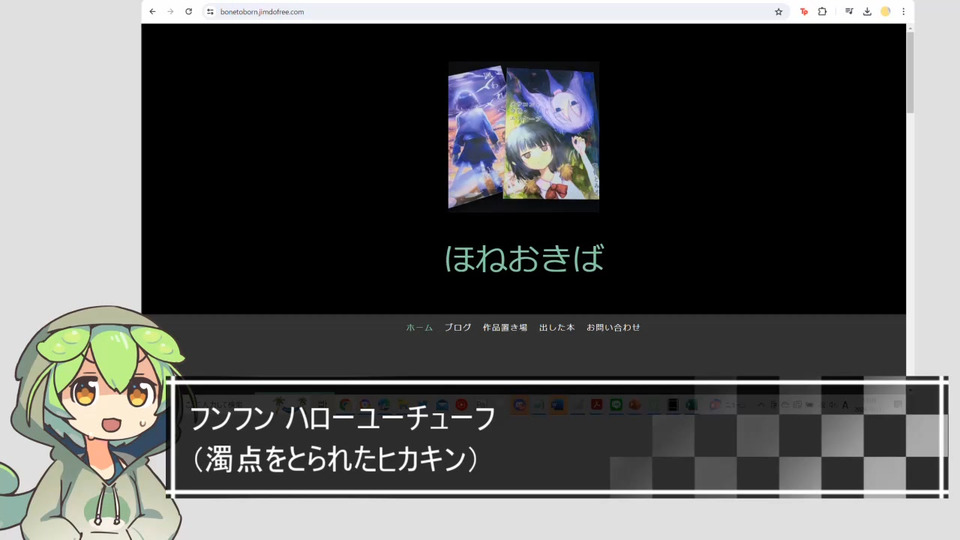Click the browser forward arrow
960x540 pixels.
click(170, 12)
